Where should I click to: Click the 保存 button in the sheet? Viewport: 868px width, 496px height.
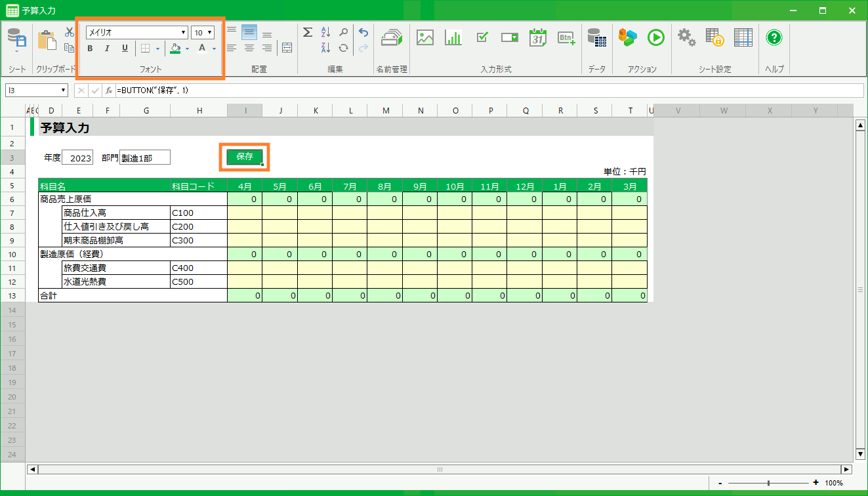pyautogui.click(x=245, y=157)
